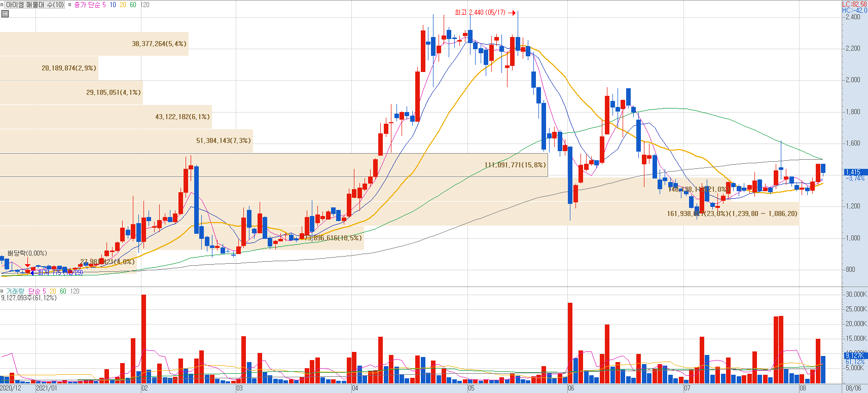Click the 07 month axis label
The height and width of the screenshot is (393, 868).
pyautogui.click(x=686, y=388)
